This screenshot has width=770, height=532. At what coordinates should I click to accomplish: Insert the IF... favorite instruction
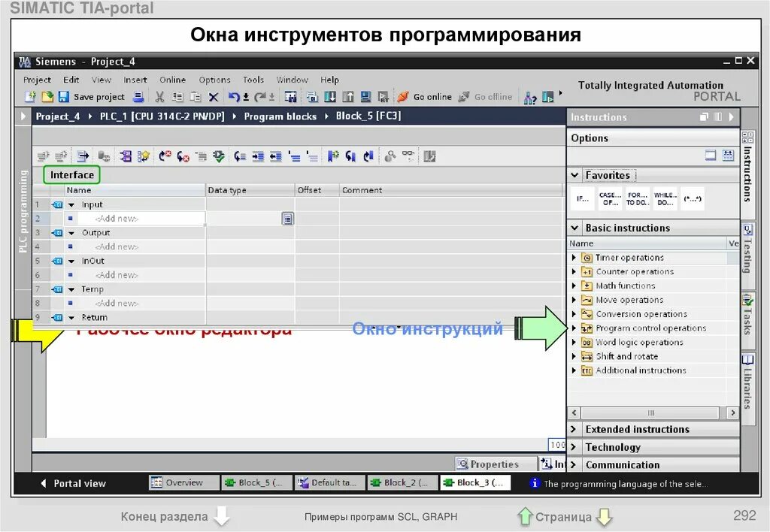click(x=583, y=199)
